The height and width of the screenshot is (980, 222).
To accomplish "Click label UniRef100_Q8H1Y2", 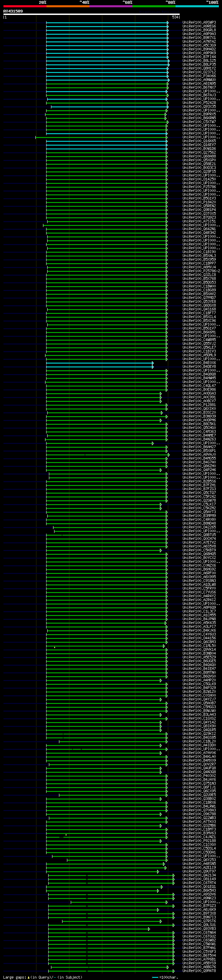I will [x=199, y=68].
